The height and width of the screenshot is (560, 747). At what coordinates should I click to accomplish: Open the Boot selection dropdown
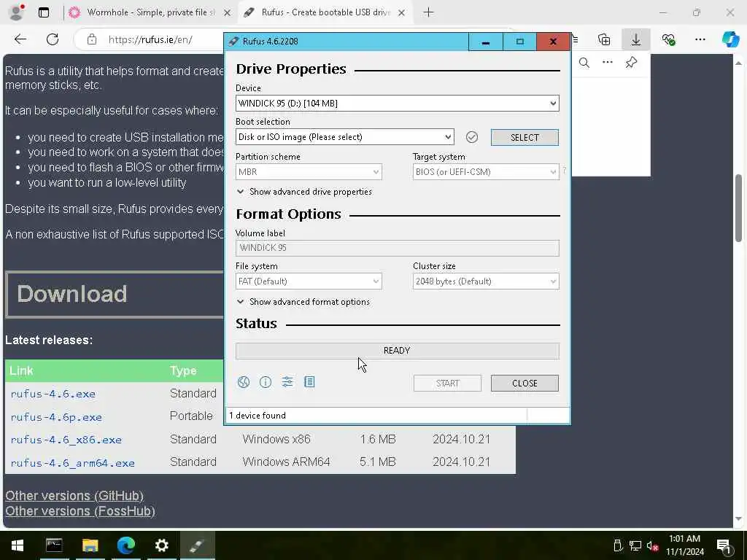345,137
